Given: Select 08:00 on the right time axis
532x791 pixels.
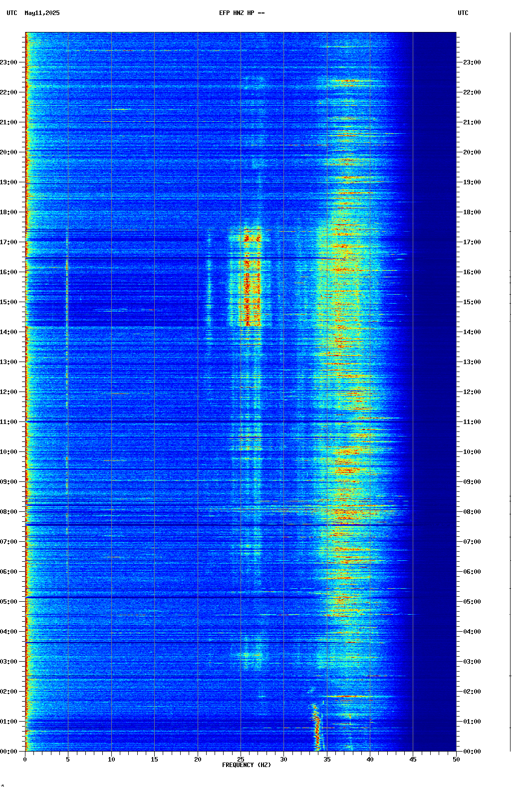Looking at the screenshot, I should tap(472, 512).
